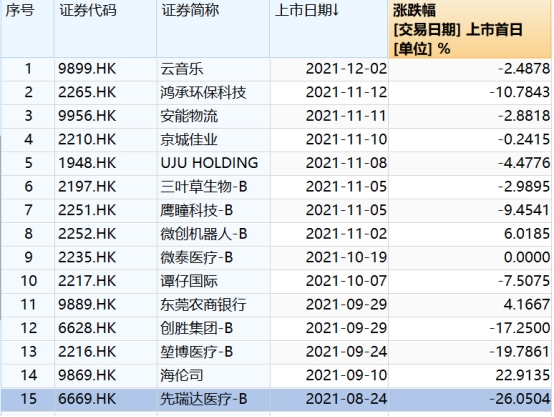
Task: Open stock code 2265.HK
Action: pyautogui.click(x=87, y=93)
